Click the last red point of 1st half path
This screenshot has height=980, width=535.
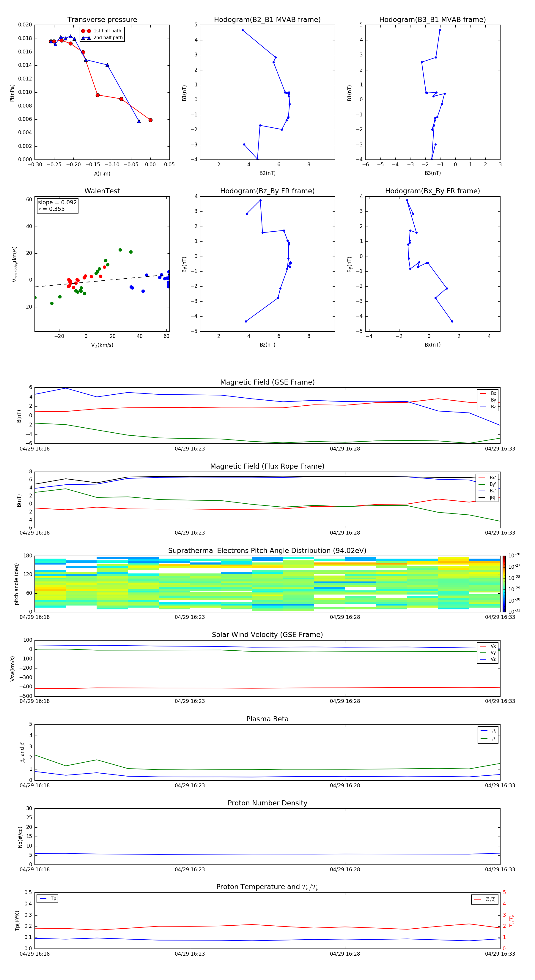click(150, 120)
